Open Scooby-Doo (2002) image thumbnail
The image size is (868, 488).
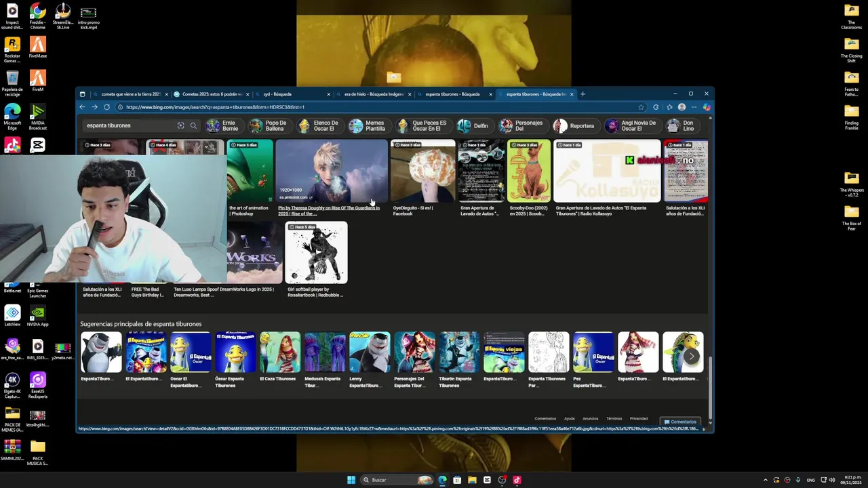(x=529, y=171)
